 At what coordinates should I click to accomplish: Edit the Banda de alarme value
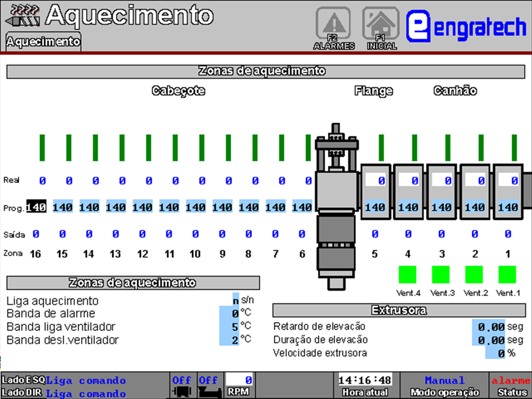(x=230, y=313)
